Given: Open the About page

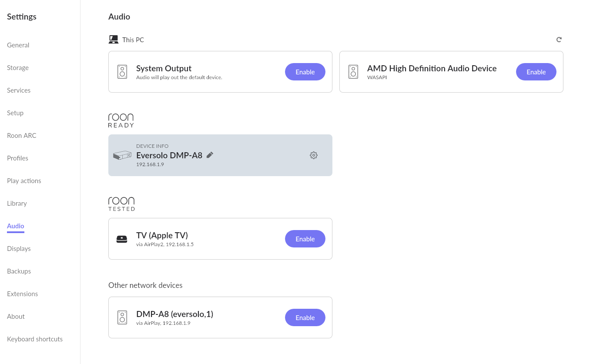Looking at the screenshot, I should [x=16, y=317].
